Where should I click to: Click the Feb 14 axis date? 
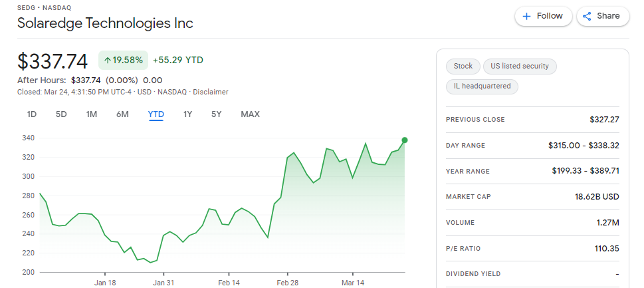229,283
